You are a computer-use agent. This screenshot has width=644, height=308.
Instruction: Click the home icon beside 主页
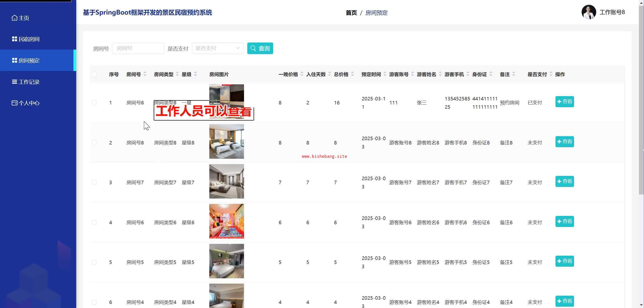15,18
